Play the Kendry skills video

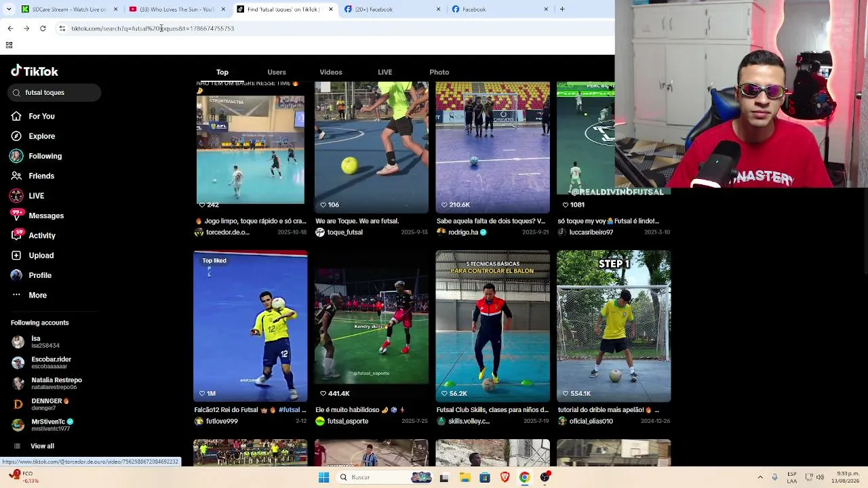pos(372,327)
